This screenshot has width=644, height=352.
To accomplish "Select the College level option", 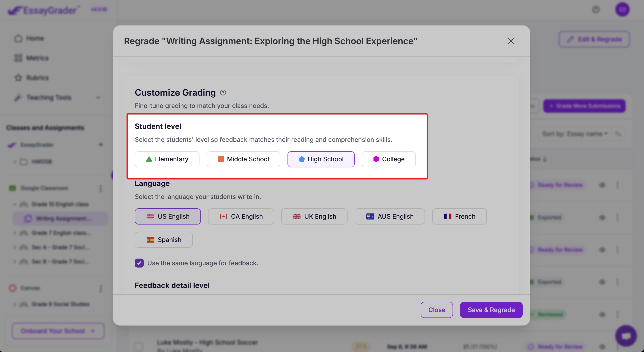I will point(389,159).
